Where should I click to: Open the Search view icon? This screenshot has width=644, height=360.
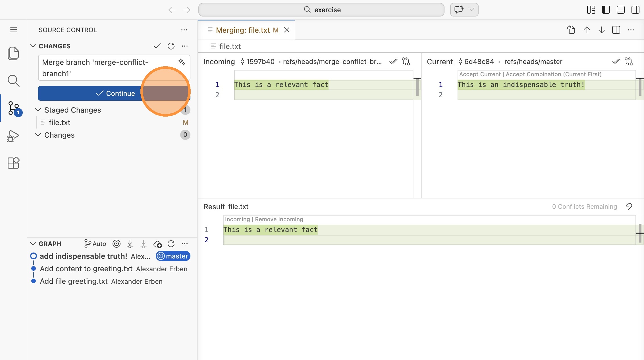coord(13,81)
